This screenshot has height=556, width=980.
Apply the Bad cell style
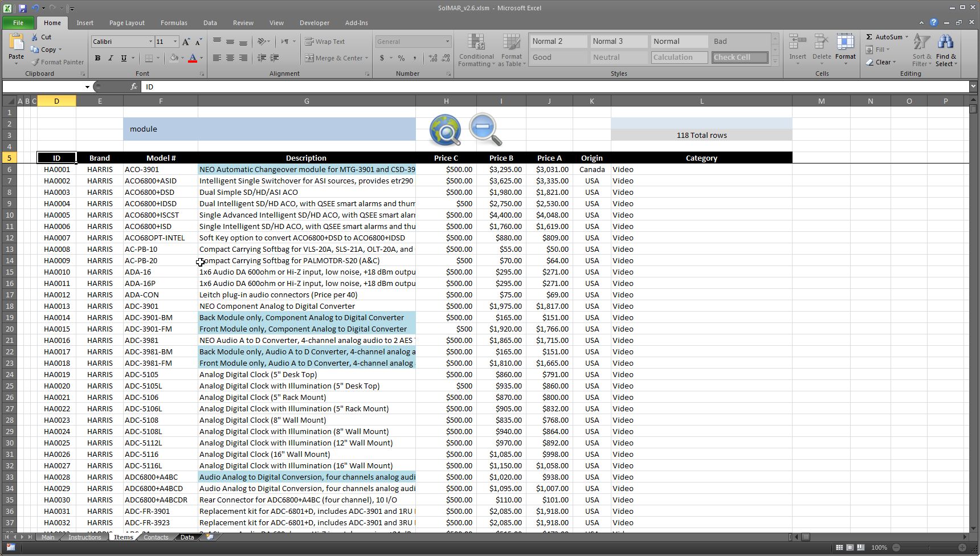[740, 42]
